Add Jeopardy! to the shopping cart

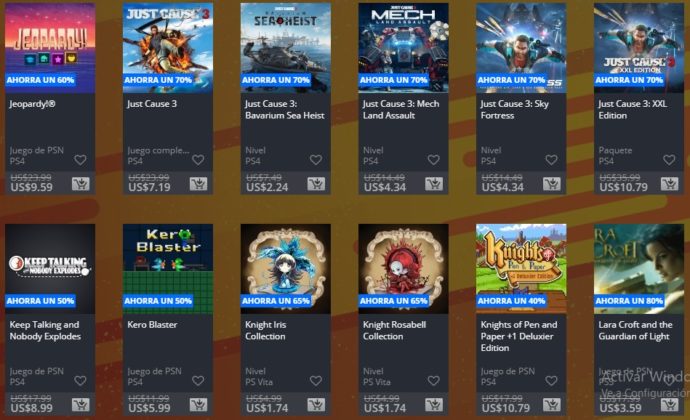[x=81, y=184]
